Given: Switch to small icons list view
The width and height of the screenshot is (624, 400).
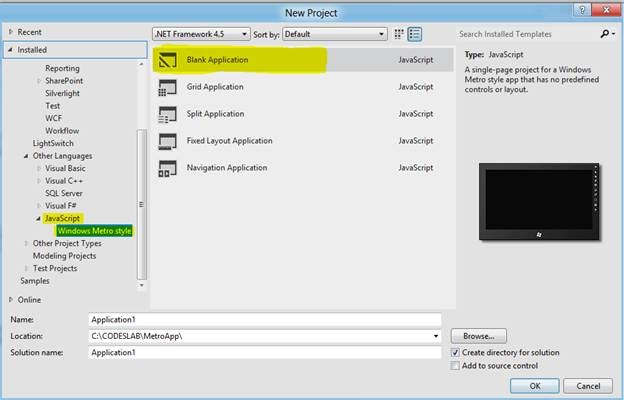Looking at the screenshot, I should click(x=415, y=34).
